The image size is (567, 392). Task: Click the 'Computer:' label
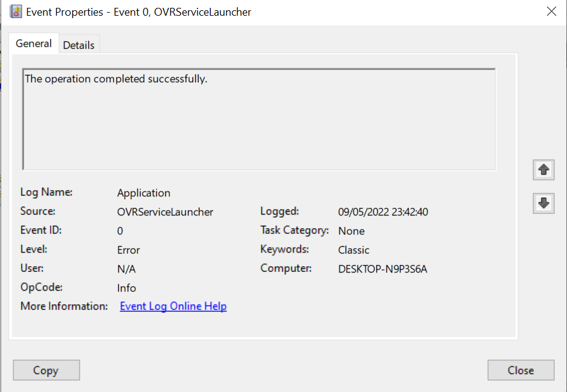pos(286,268)
